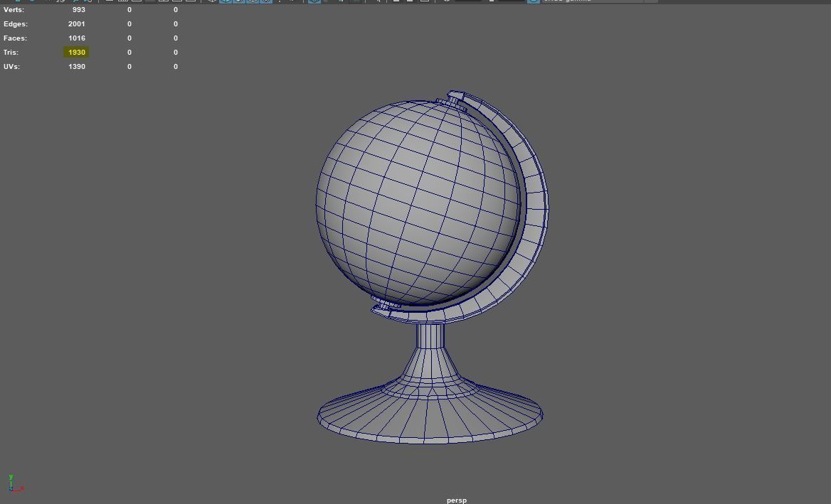Screen dimensions: 831x504
Task: Click the Tris: label in the HUD
Action: tap(11, 53)
